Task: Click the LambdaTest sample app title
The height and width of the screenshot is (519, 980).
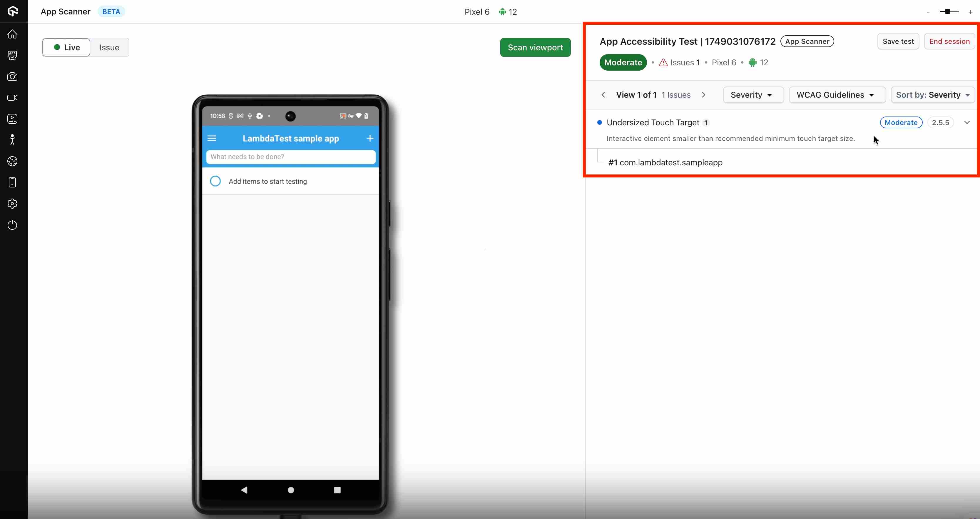Action: click(291, 138)
